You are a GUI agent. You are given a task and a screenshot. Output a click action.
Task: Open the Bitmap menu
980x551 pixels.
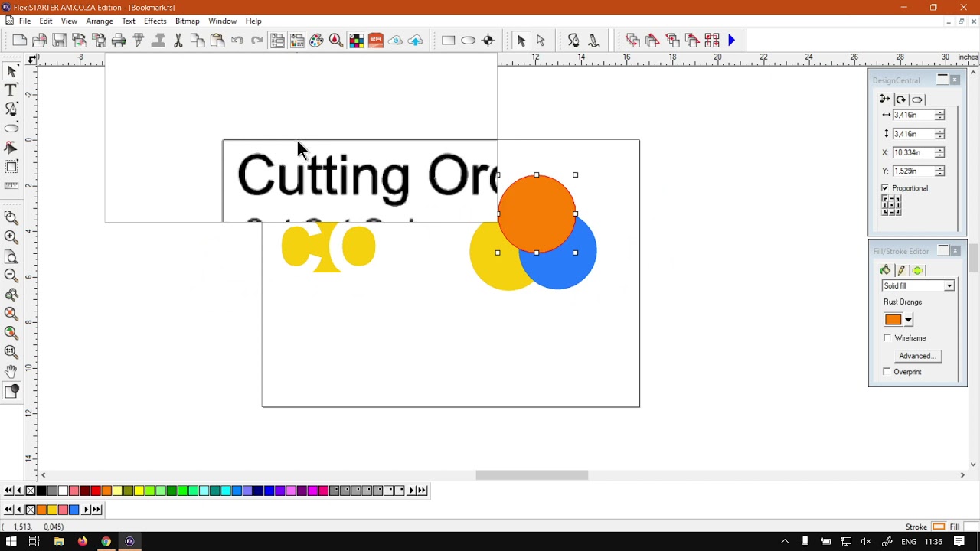(x=187, y=21)
